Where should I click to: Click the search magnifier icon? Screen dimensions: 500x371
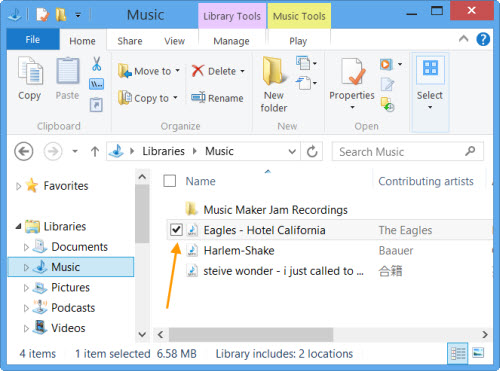click(470, 151)
